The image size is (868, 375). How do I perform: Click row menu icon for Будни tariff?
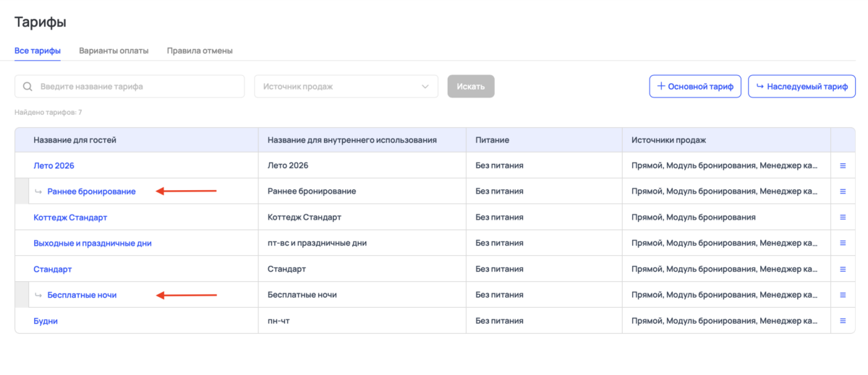point(843,321)
